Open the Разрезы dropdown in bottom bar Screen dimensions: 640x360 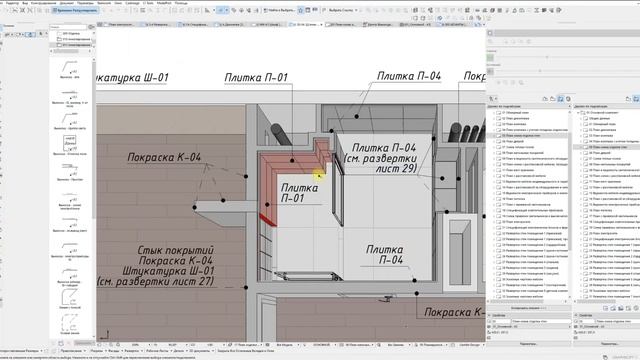98,351
